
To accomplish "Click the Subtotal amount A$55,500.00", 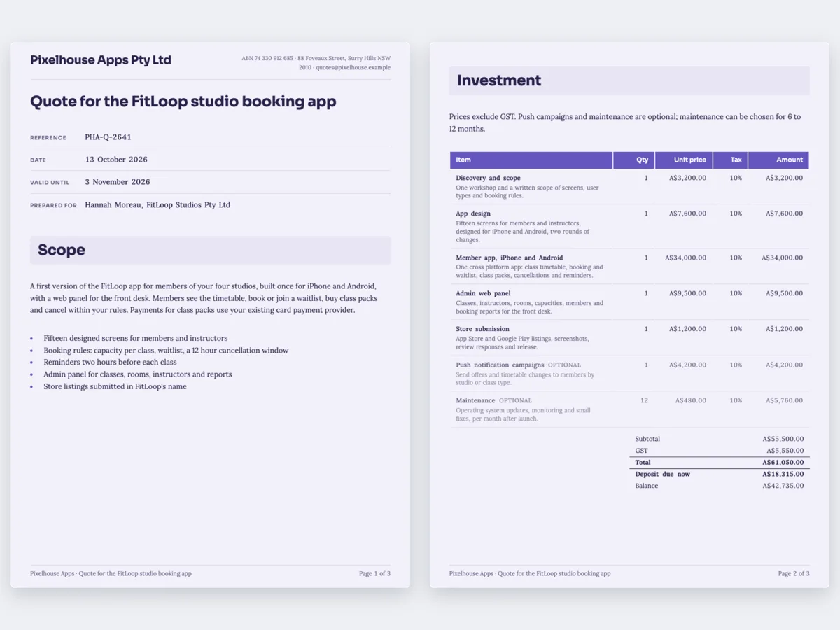I will [783, 439].
